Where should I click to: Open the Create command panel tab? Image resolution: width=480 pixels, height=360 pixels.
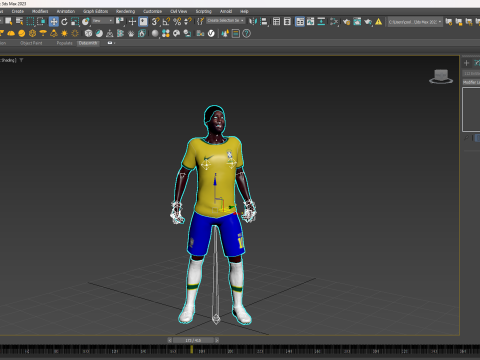[x=466, y=63]
